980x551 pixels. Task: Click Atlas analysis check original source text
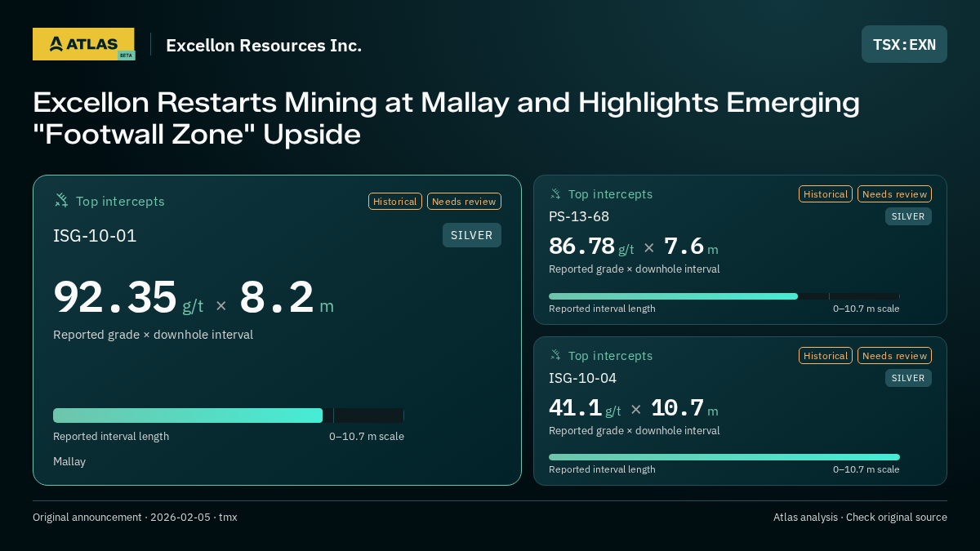point(860,518)
